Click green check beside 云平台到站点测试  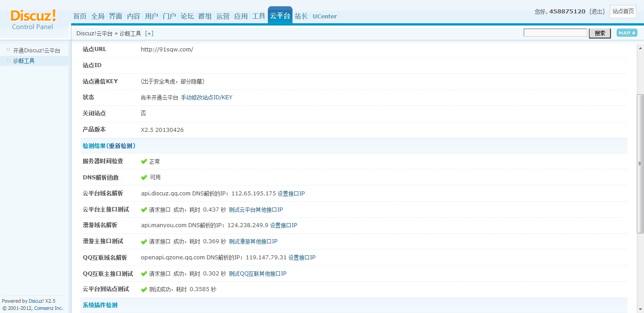[144, 290]
